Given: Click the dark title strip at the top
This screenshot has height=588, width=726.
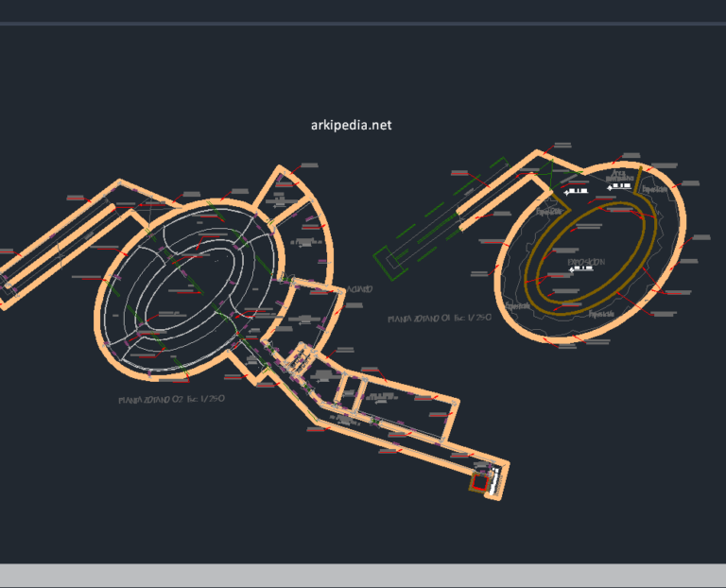Looking at the screenshot, I should pos(363,10).
